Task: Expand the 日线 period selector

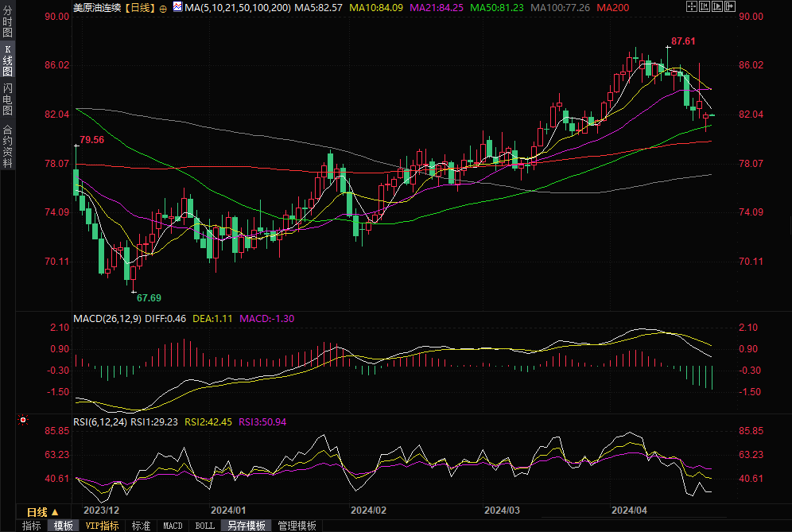Action: tap(43, 512)
